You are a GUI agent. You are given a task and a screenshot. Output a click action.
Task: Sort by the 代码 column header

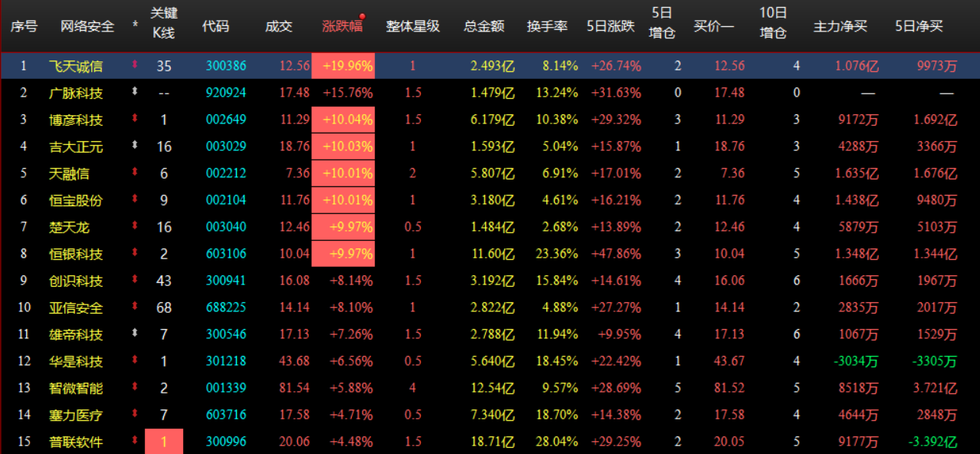point(215,26)
